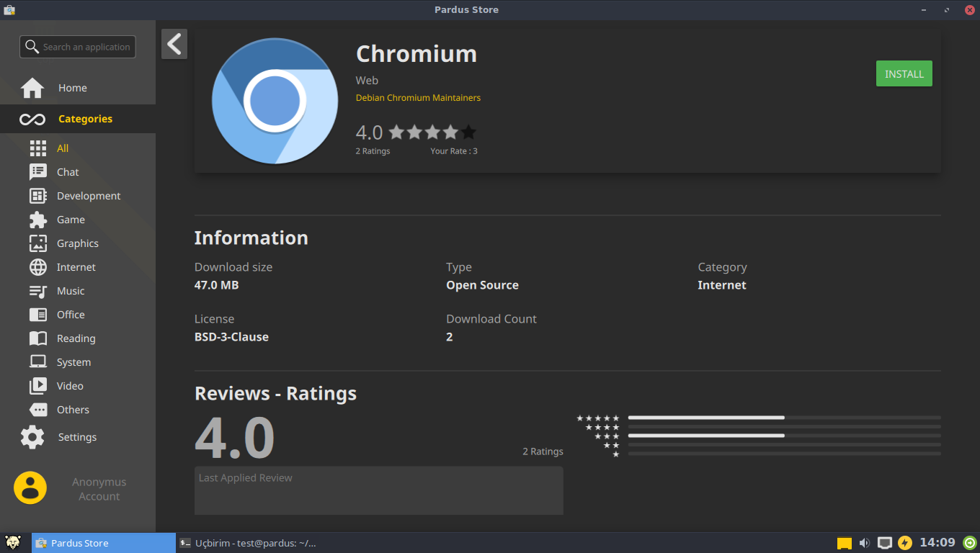Click the Chromium app title

(x=416, y=54)
